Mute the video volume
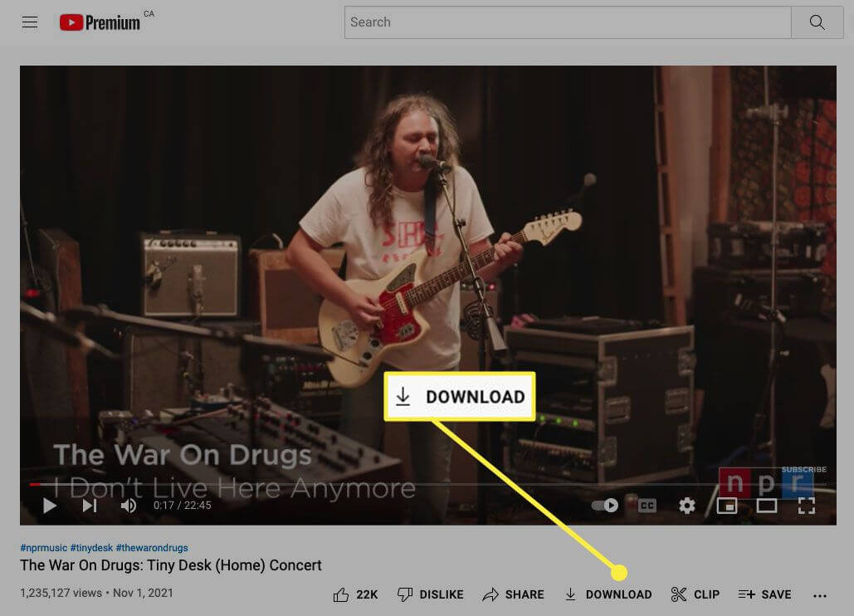854x616 pixels. (129, 506)
